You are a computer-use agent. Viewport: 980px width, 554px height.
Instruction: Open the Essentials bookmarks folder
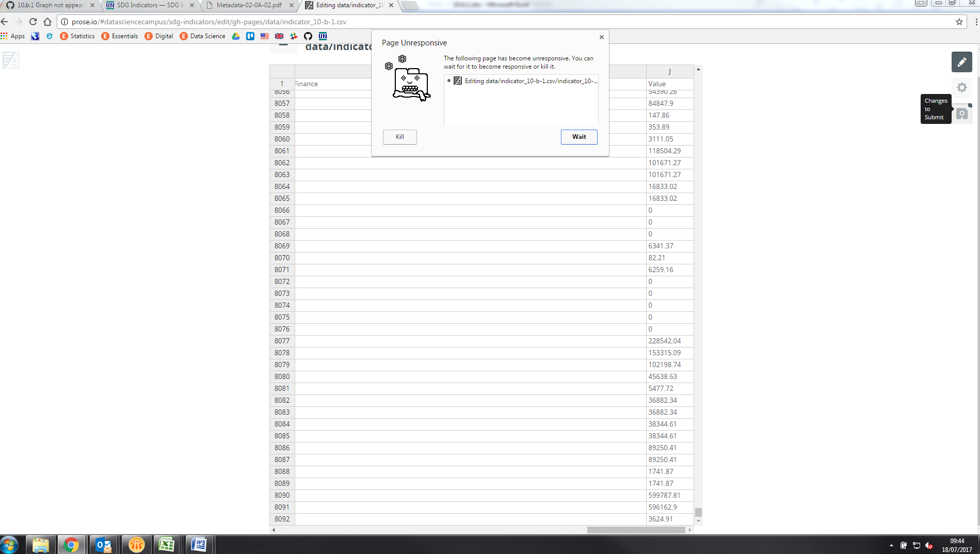coord(120,36)
